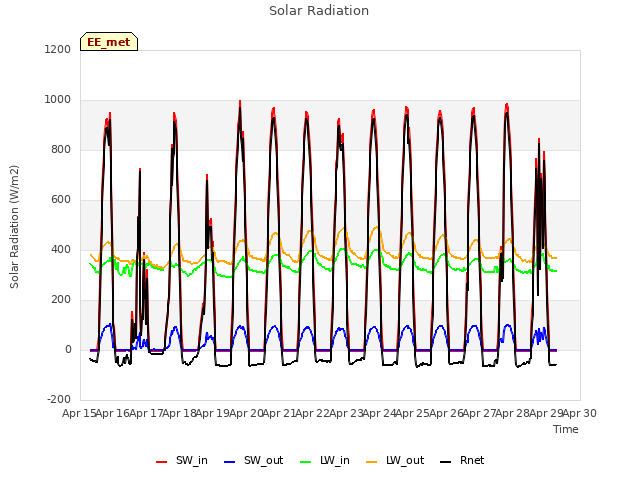Click the Apr 15 x-axis label
640x480 pixels.
(79, 413)
